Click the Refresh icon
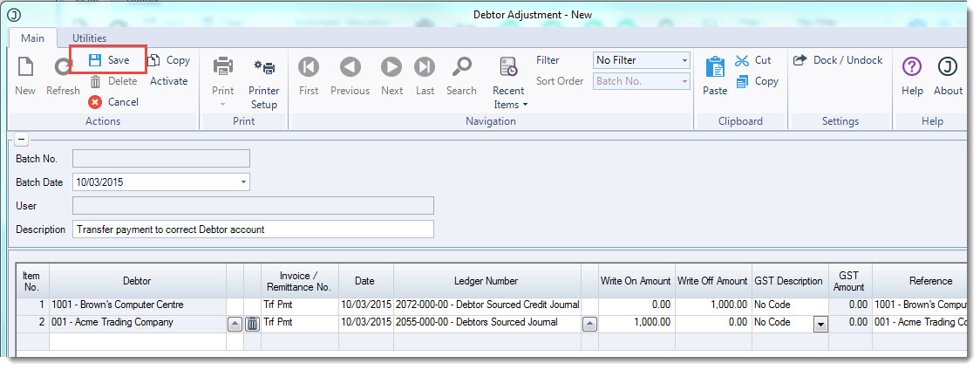Viewport: 980px width, 370px height. coord(63,66)
